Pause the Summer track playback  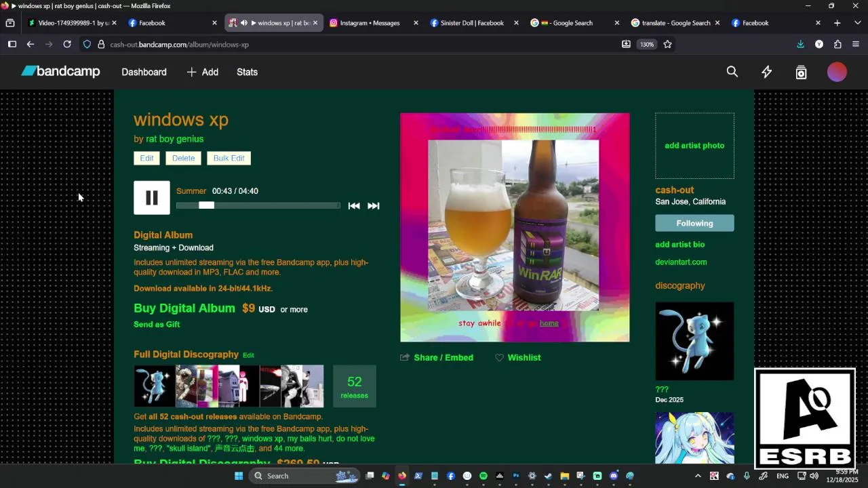click(152, 198)
